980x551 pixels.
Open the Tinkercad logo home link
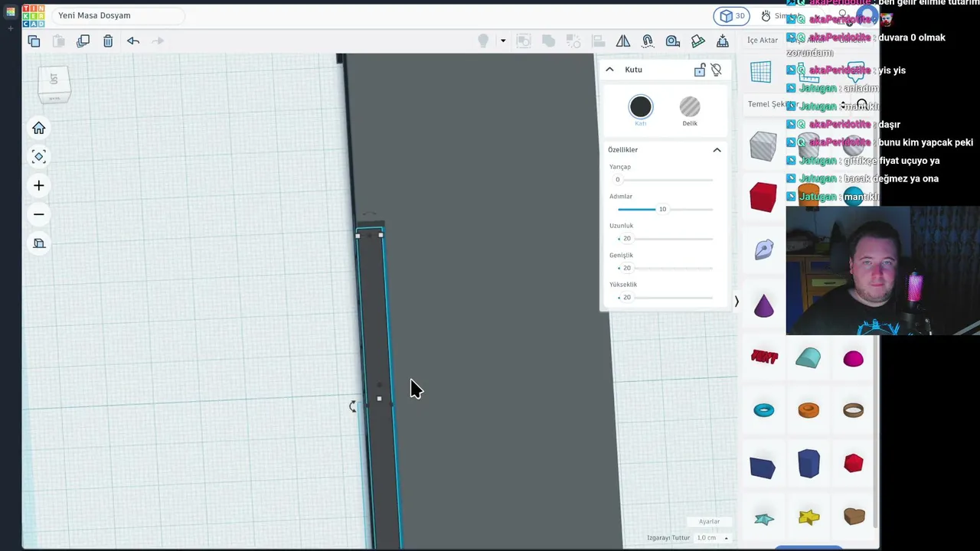[x=34, y=15]
